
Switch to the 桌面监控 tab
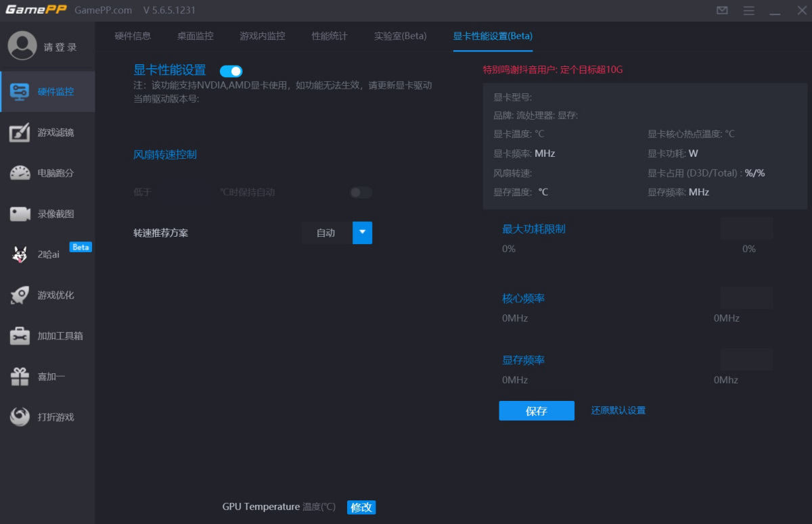[x=194, y=37]
